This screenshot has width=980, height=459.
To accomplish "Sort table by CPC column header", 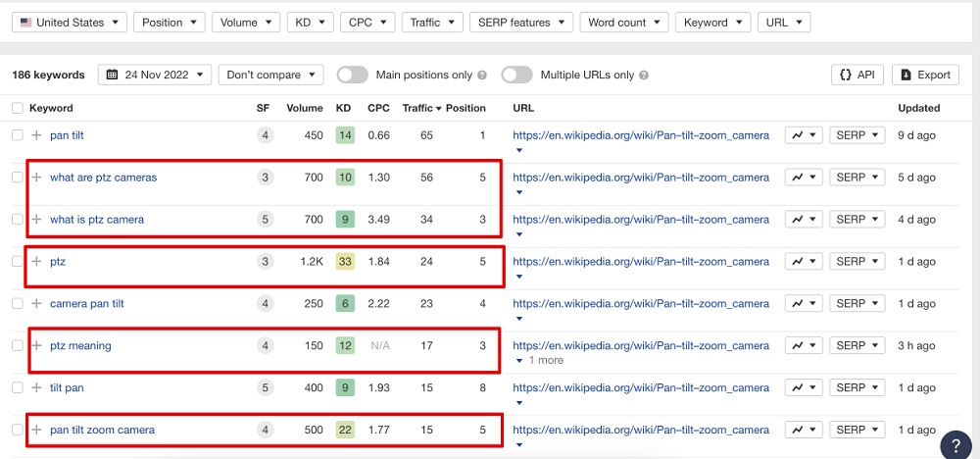I will 378,108.
